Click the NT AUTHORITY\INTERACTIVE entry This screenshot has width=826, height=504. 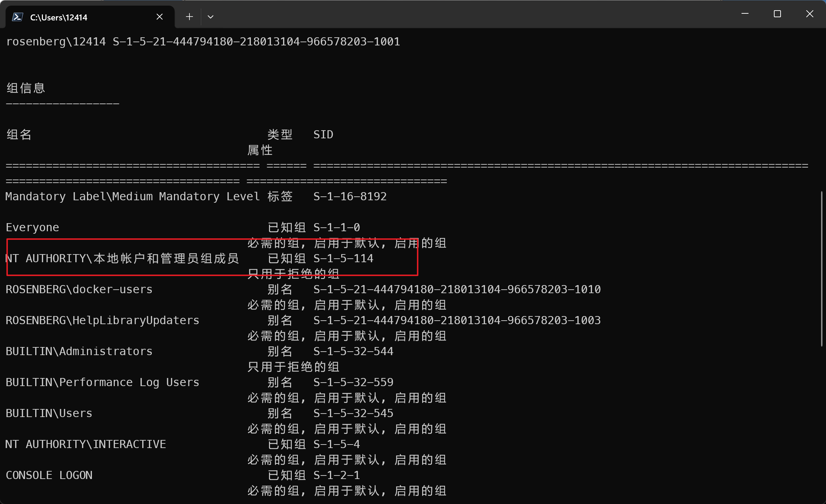pos(86,445)
